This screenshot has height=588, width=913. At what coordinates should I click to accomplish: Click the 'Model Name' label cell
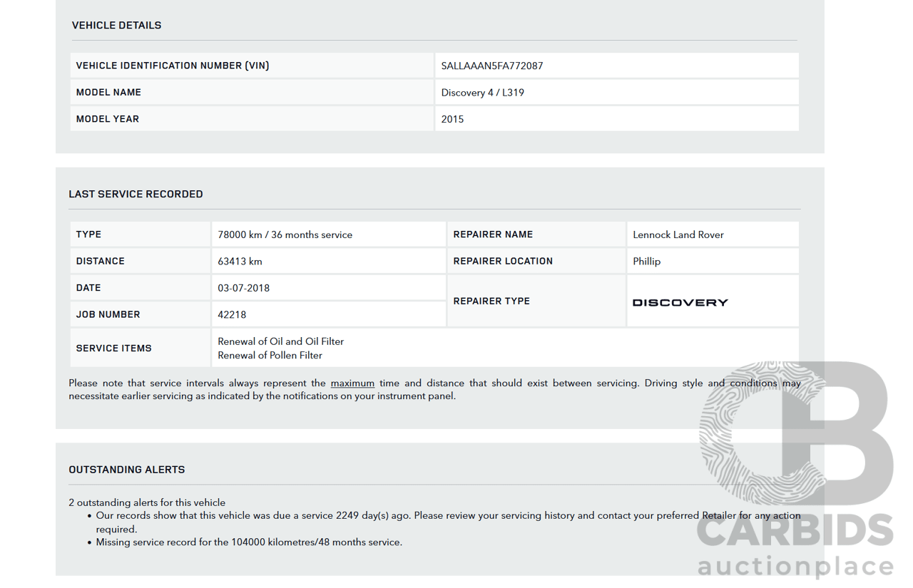click(252, 92)
